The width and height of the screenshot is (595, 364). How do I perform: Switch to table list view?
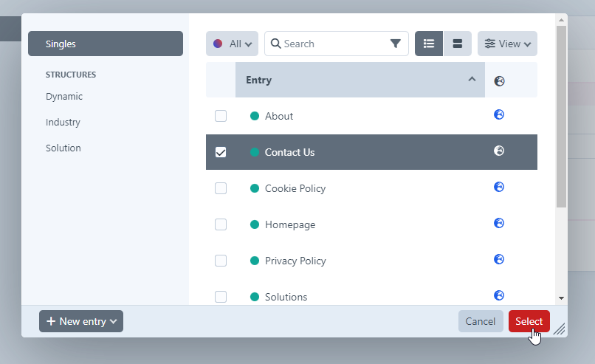tap(429, 44)
